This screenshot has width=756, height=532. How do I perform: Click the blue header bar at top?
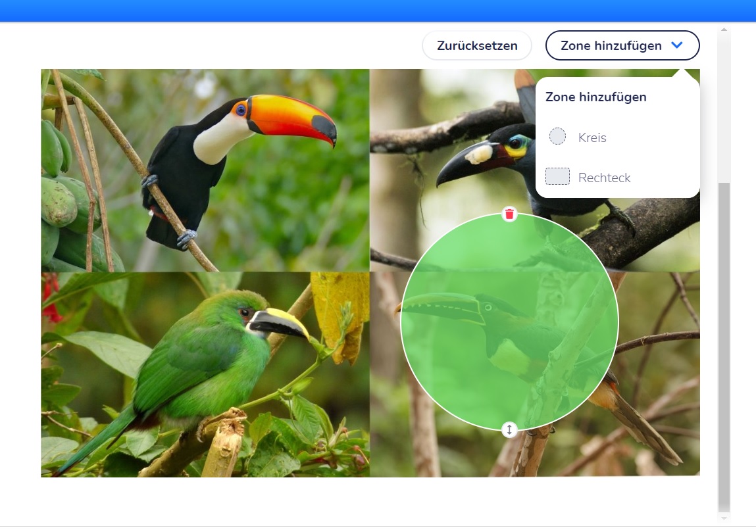pyautogui.click(x=378, y=11)
